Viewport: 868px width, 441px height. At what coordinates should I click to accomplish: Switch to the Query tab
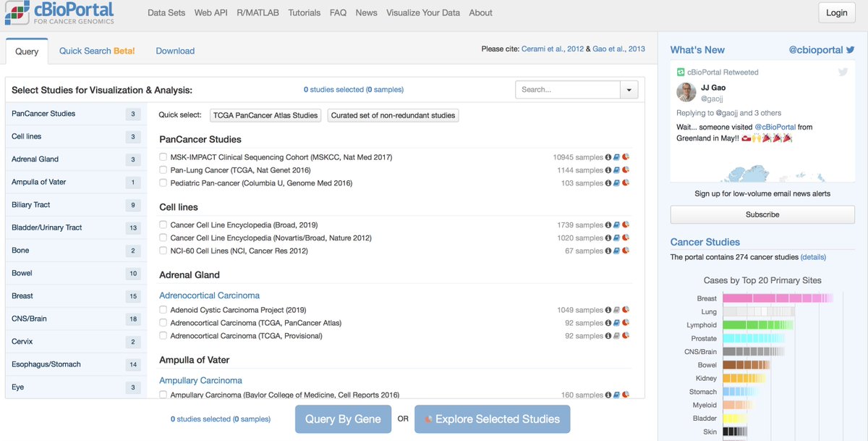(x=27, y=51)
